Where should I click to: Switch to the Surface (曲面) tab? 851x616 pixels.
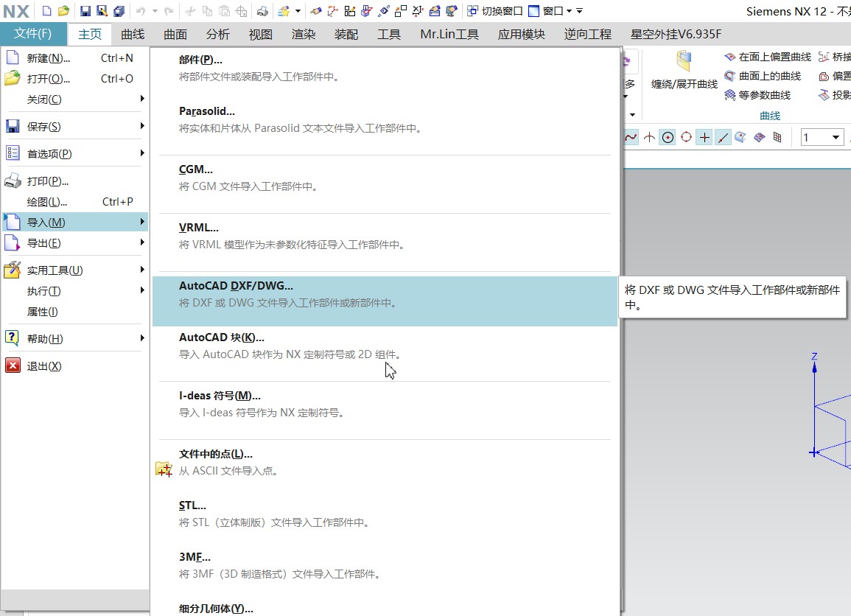[175, 34]
